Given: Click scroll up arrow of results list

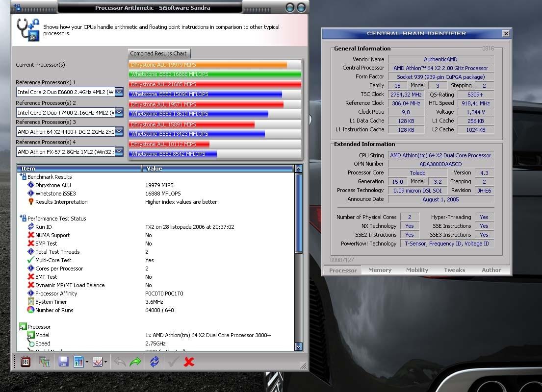Looking at the screenshot, I should point(298,169).
